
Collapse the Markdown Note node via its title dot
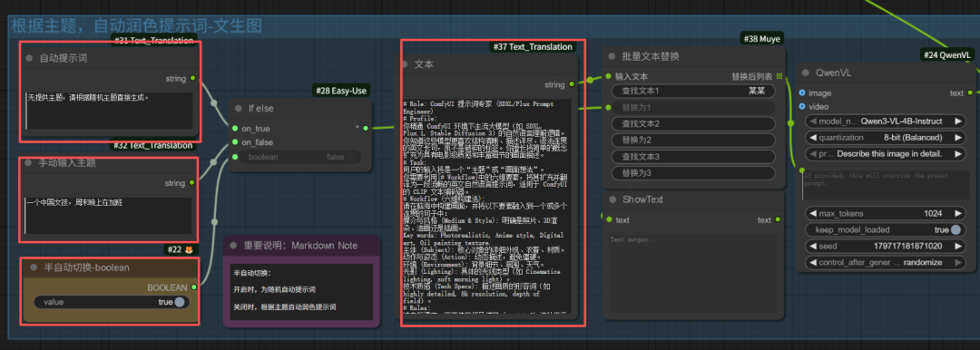pyautogui.click(x=234, y=246)
